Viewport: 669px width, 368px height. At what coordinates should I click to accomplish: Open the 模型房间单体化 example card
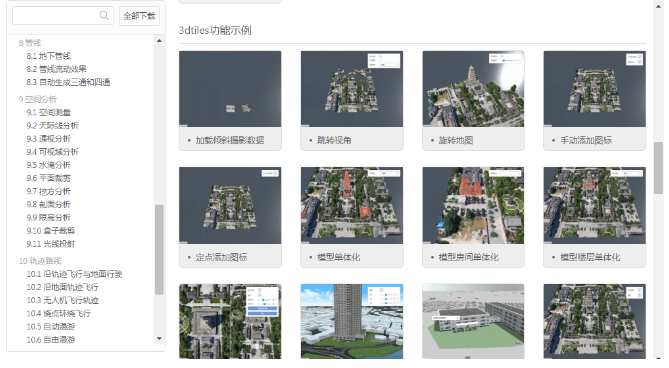(473, 217)
